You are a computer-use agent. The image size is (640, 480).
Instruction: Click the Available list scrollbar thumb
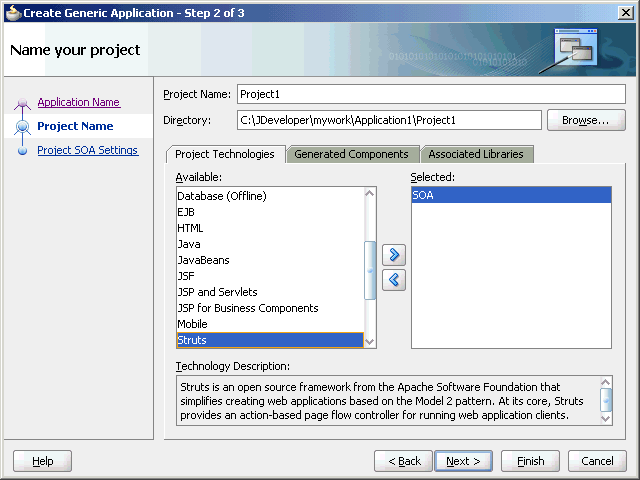point(370,270)
